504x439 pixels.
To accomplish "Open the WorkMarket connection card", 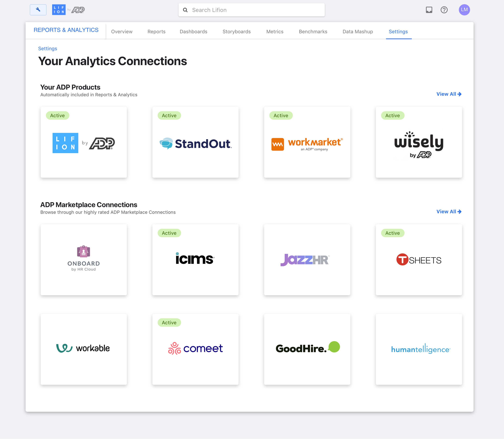I will (x=307, y=142).
